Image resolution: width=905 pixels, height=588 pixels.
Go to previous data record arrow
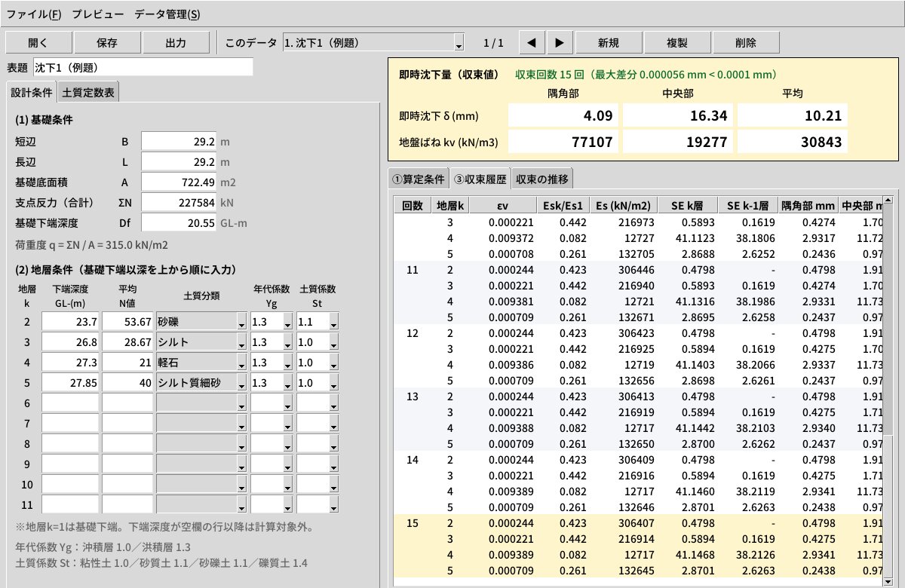(532, 43)
